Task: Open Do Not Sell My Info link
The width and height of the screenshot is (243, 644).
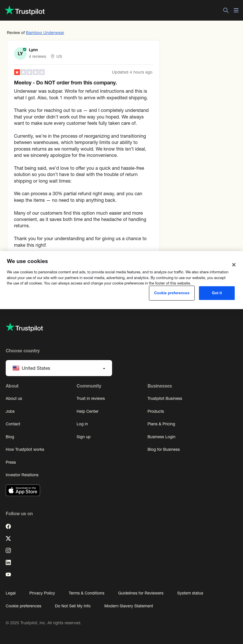Action: coord(73,606)
